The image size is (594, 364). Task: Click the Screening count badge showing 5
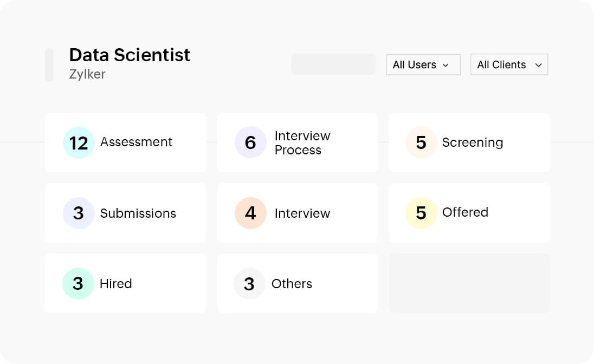coord(421,142)
